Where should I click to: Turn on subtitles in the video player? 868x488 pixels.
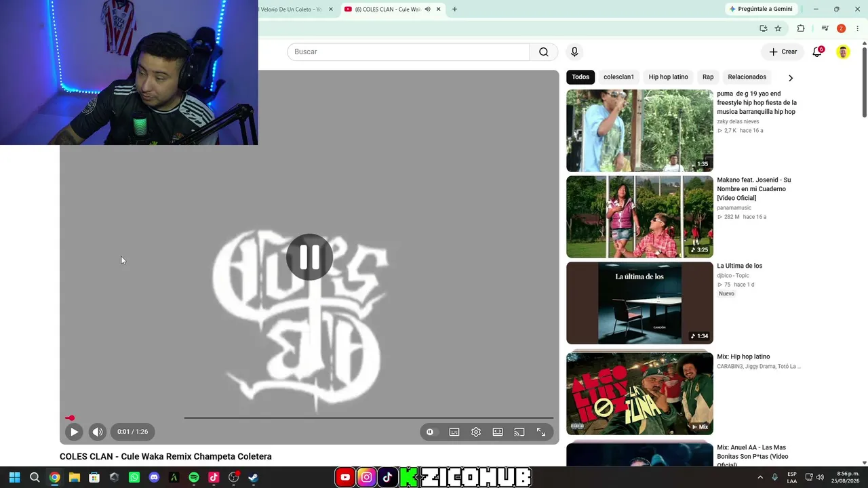click(x=454, y=432)
